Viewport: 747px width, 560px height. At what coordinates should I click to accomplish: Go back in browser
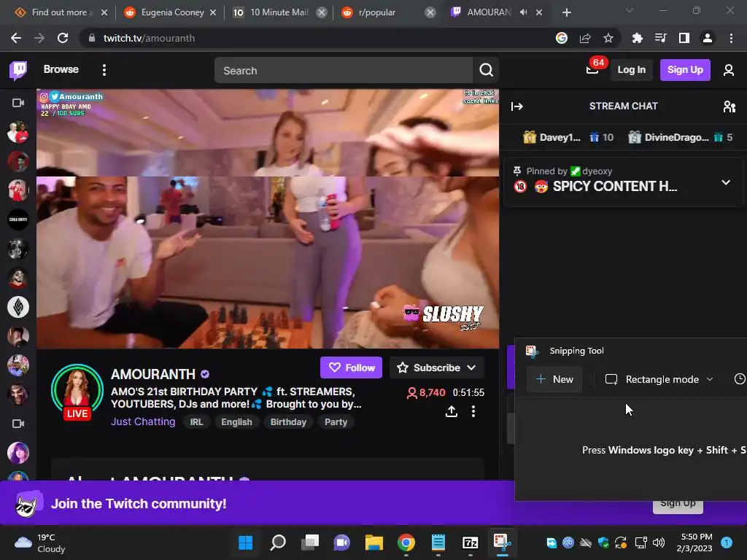16,38
